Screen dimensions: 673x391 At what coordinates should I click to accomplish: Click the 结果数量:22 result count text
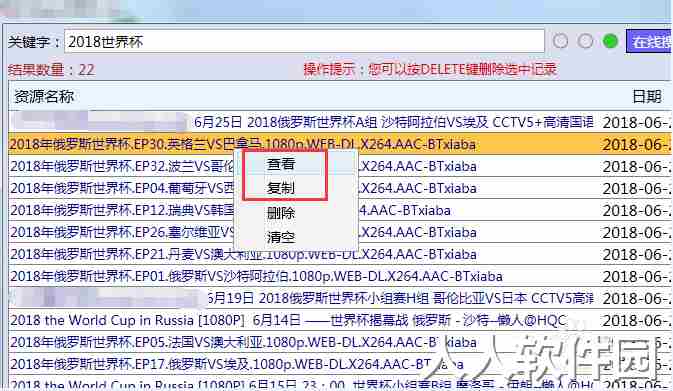tap(51, 70)
